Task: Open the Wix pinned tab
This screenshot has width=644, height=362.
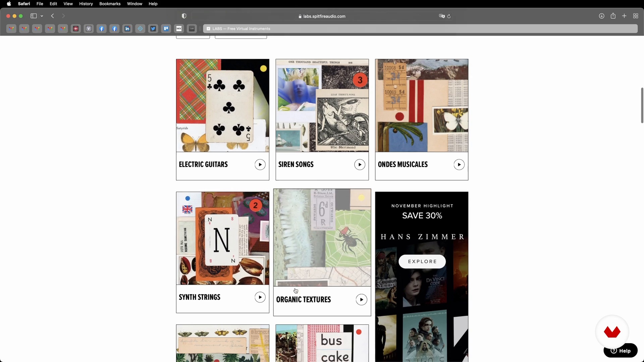Action: pos(179,29)
